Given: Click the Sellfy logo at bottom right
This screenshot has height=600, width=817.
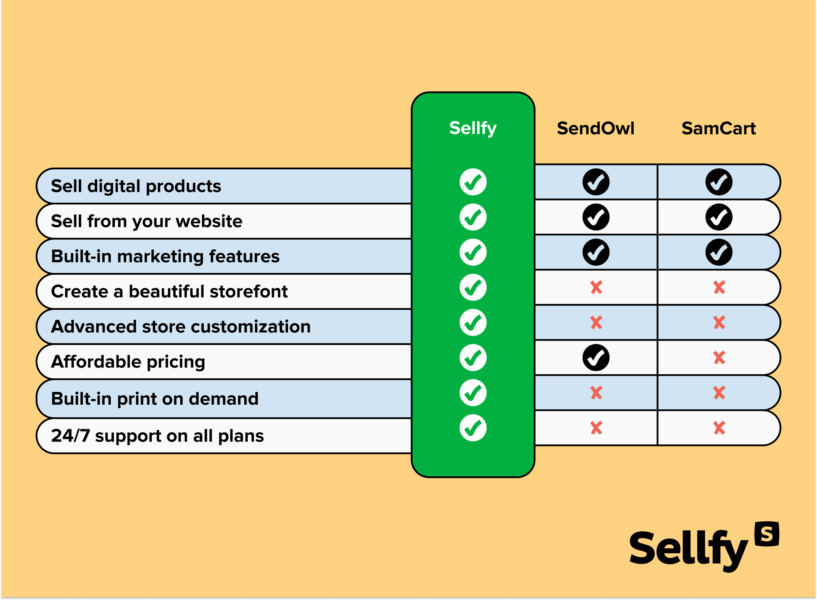Looking at the screenshot, I should [x=703, y=547].
